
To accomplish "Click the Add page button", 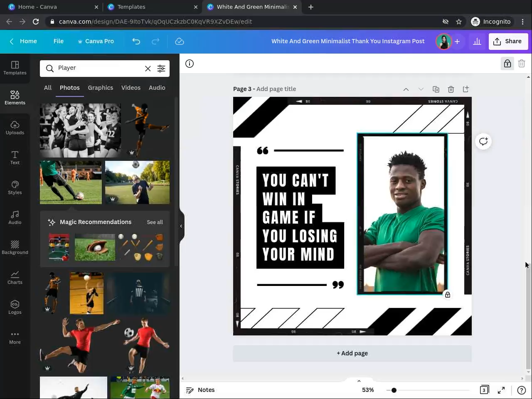I will (x=352, y=353).
